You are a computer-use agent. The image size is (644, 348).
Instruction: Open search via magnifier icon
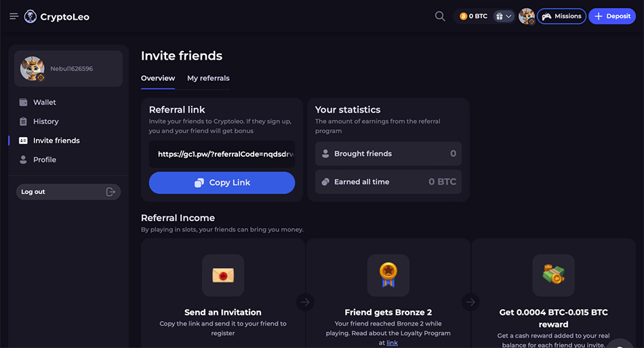(x=440, y=16)
